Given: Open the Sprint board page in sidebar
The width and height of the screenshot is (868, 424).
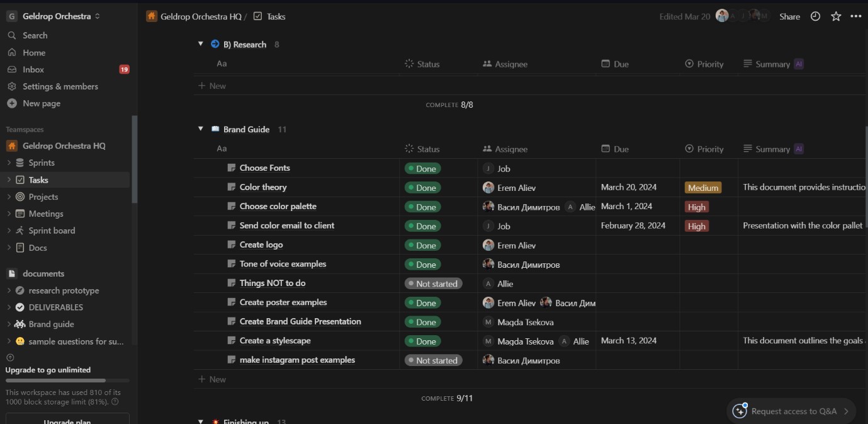Looking at the screenshot, I should (x=52, y=231).
